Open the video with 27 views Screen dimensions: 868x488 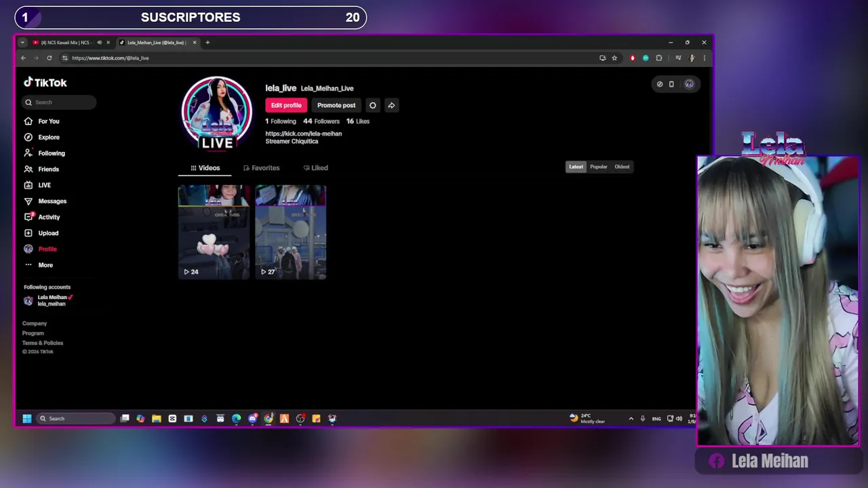tap(291, 232)
